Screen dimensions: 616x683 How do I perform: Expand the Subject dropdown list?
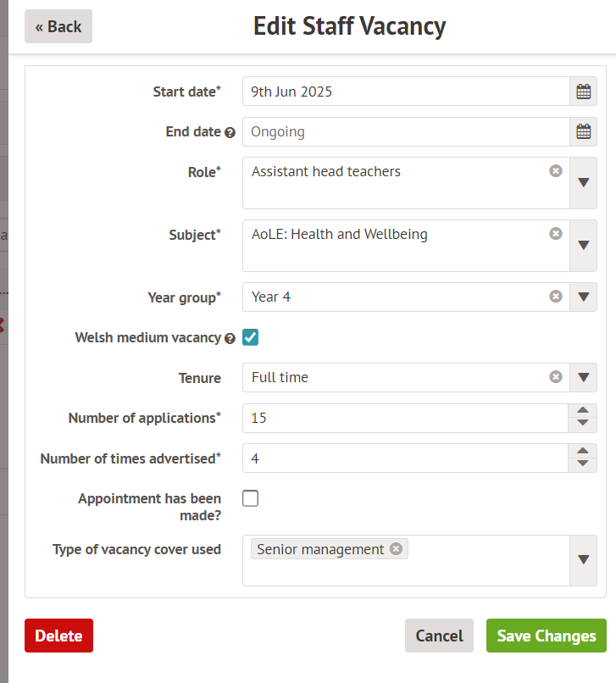583,245
